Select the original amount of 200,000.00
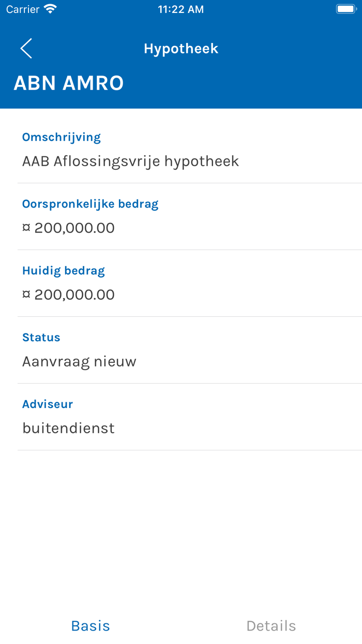The width and height of the screenshot is (362, 644). pyautogui.click(x=68, y=228)
